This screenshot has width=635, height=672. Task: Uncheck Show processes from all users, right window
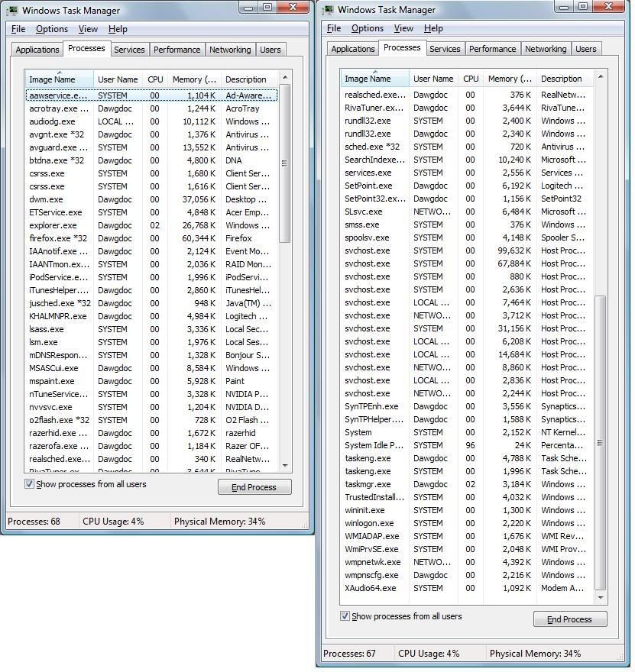click(x=345, y=615)
